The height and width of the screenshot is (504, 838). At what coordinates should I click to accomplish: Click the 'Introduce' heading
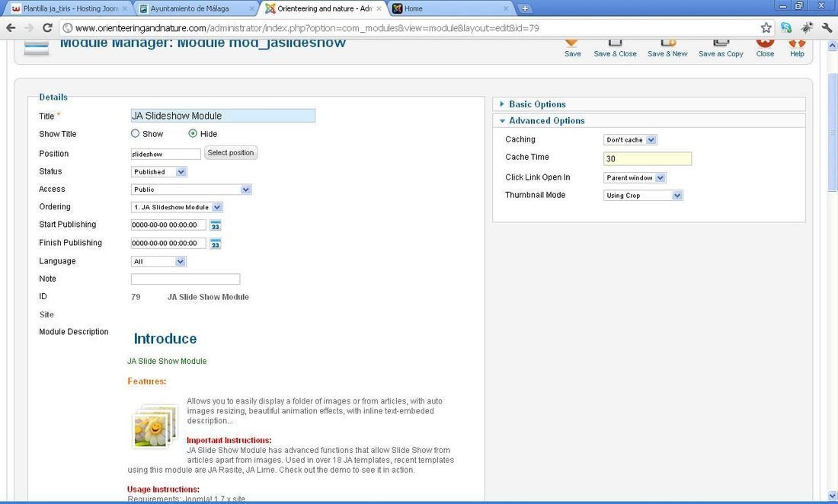coord(165,339)
